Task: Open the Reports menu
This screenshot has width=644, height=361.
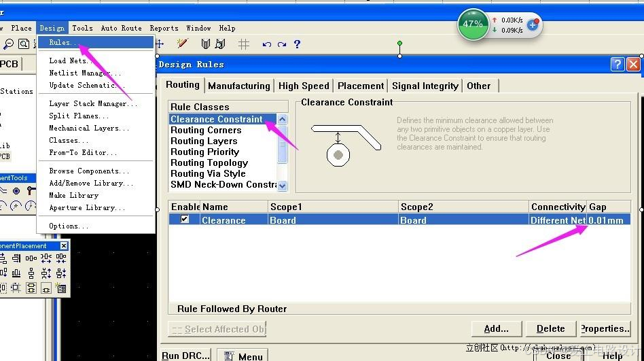Action: click(164, 28)
